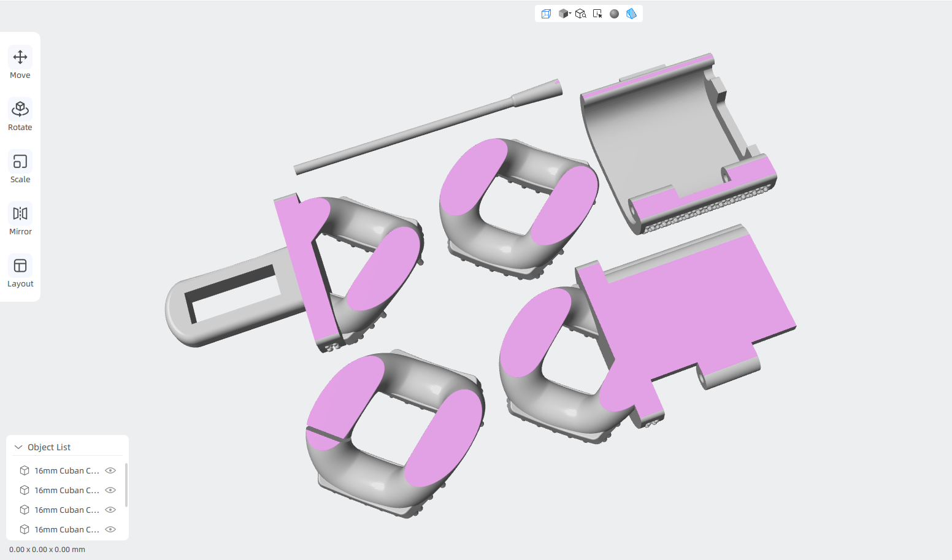This screenshot has height=560, width=952.
Task: Hide the fourth 16mm Cuban object
Action: point(110,529)
